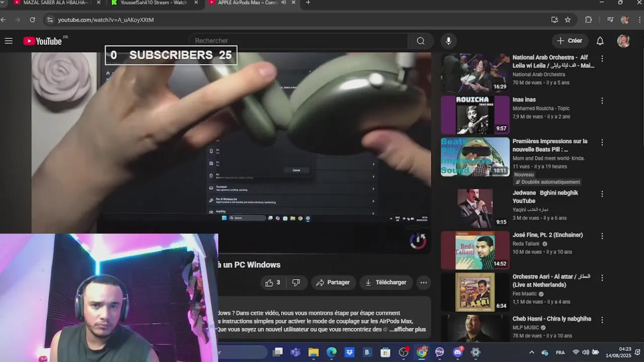Open Microsoft Teams from taskbar
Image resolution: width=644 pixels, height=362 pixels.
coord(295,352)
